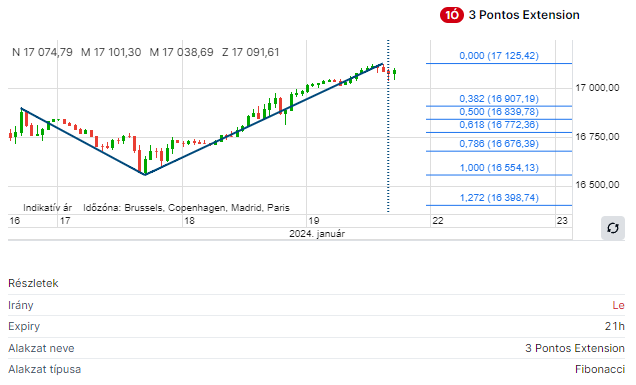Viewport: 636px width, 385px height.
Task: Click the Z 17 091,61 close value
Action: (x=250, y=52)
